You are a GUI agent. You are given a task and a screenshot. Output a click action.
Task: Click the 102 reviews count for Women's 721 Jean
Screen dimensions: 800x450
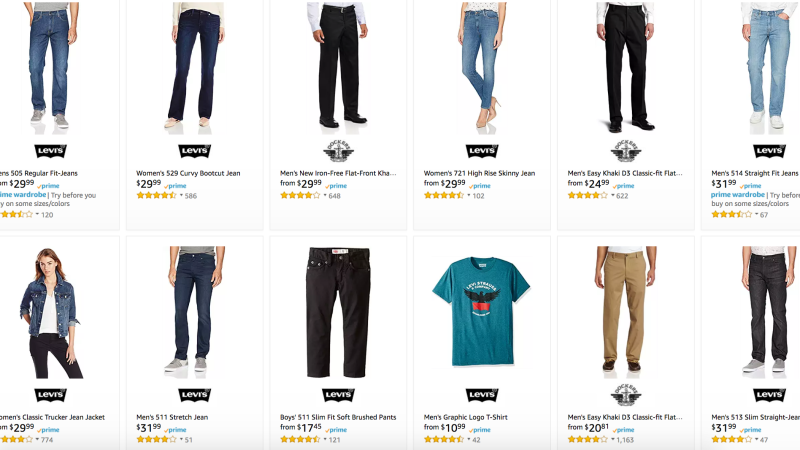click(x=478, y=196)
